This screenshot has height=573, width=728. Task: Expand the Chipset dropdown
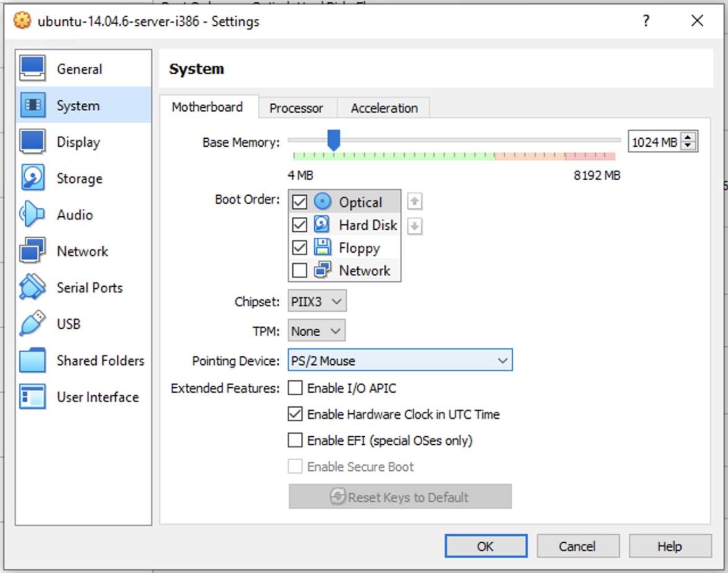(317, 302)
